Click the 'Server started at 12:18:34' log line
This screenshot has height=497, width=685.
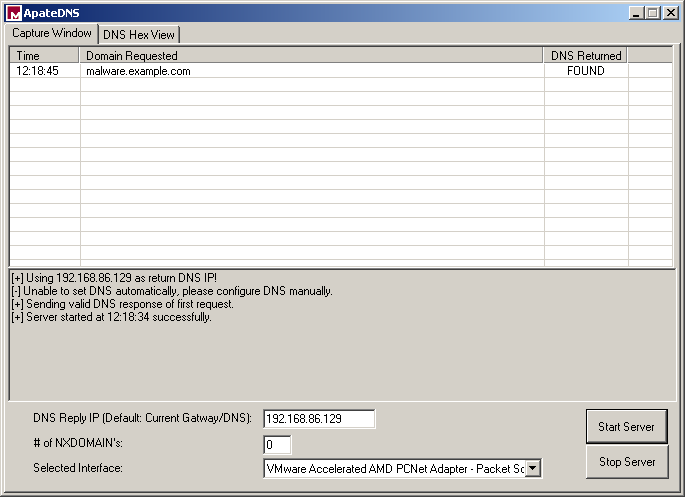pyautogui.click(x=111, y=317)
